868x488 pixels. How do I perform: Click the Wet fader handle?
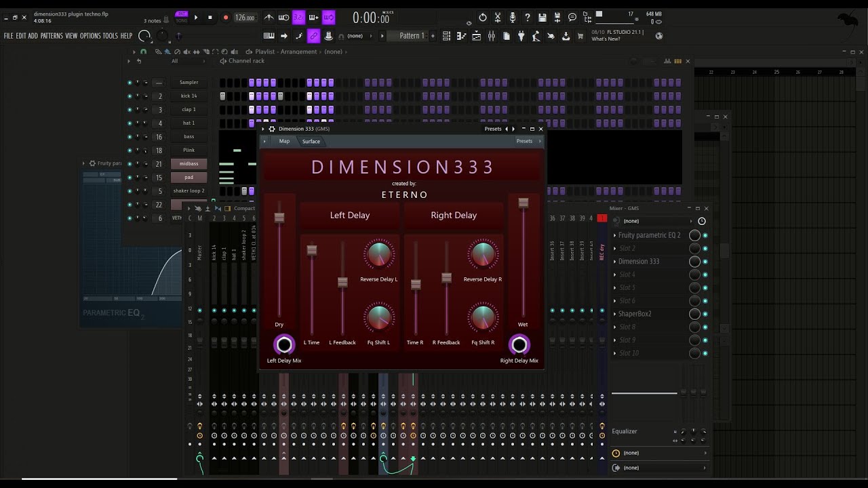523,203
